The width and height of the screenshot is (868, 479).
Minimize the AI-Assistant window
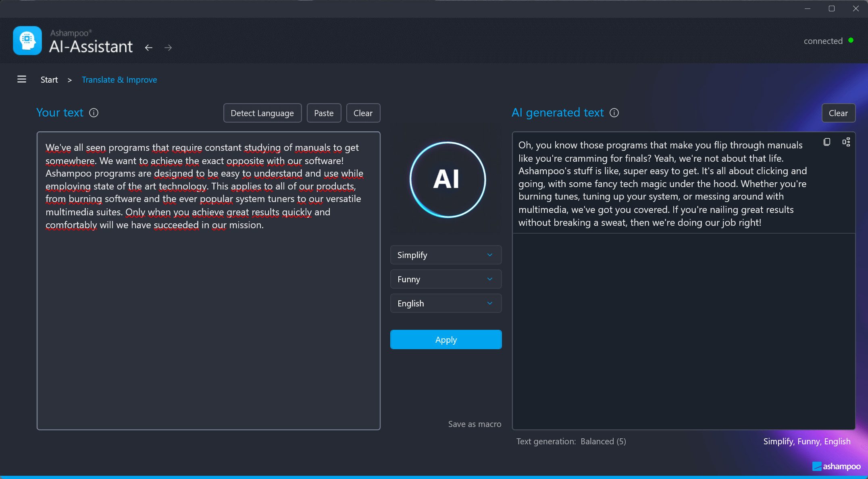(807, 8)
